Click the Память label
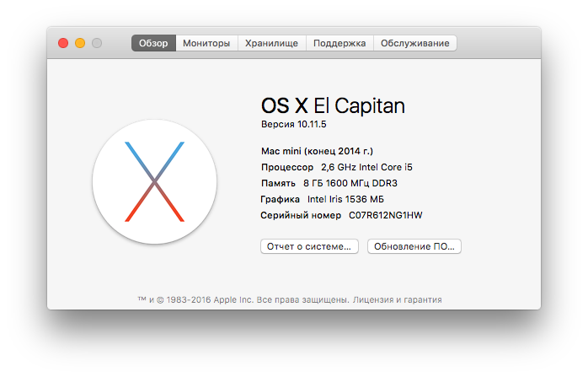The image size is (588, 377). coord(278,183)
